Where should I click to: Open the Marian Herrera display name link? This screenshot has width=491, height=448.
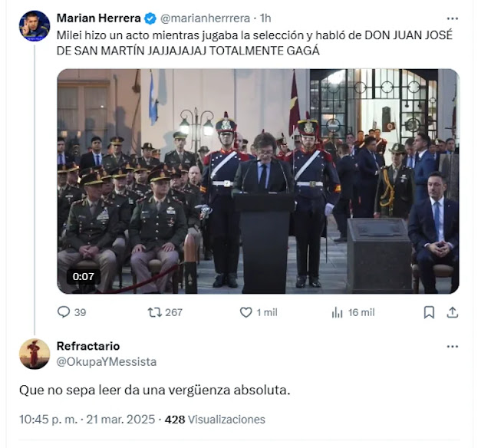coord(99,18)
